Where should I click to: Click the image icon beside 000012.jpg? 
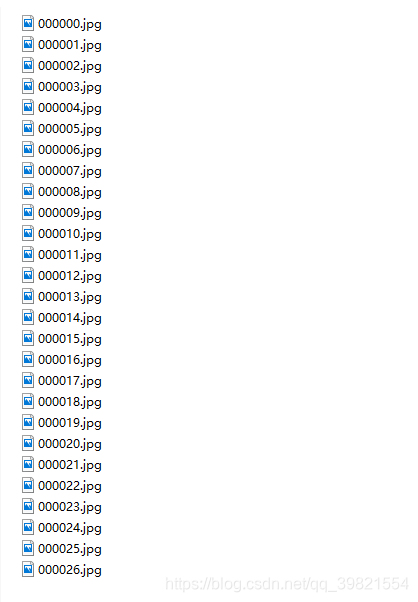coord(28,275)
